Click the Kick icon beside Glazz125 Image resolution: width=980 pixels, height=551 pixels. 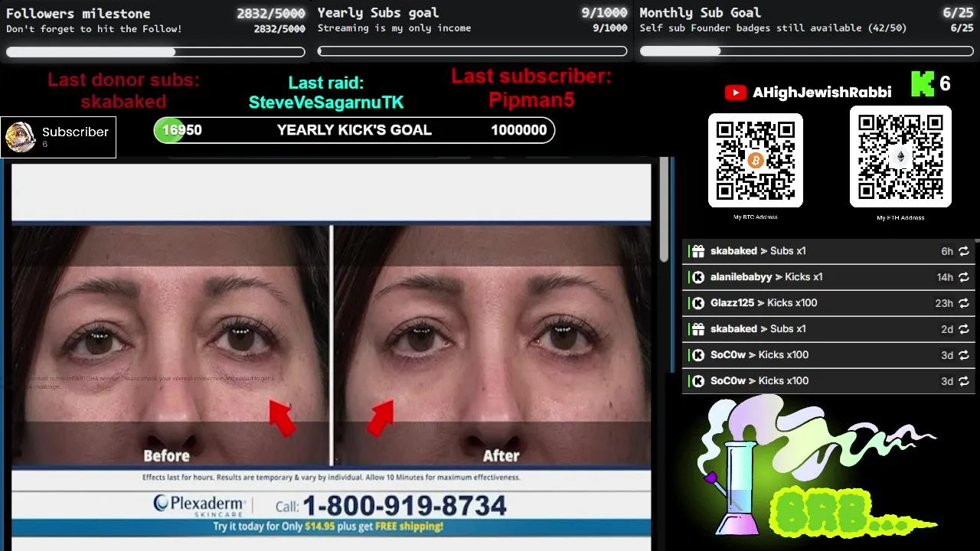(697, 303)
